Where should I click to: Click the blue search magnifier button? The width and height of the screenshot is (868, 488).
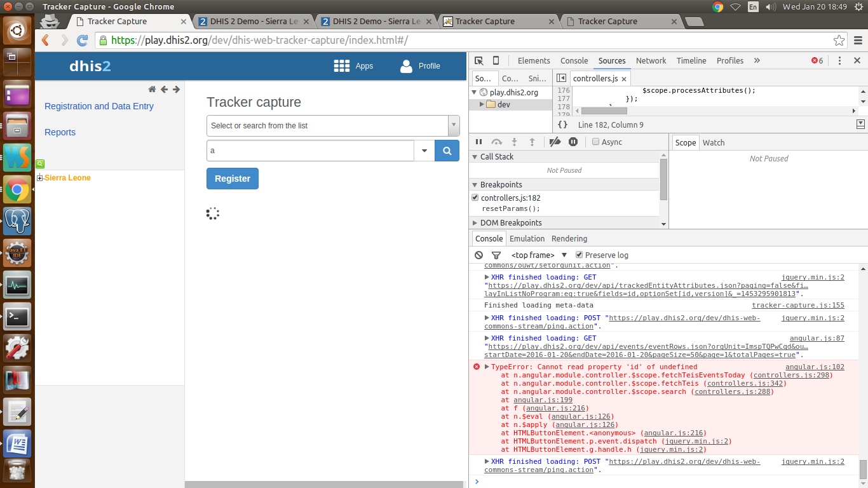tap(447, 151)
